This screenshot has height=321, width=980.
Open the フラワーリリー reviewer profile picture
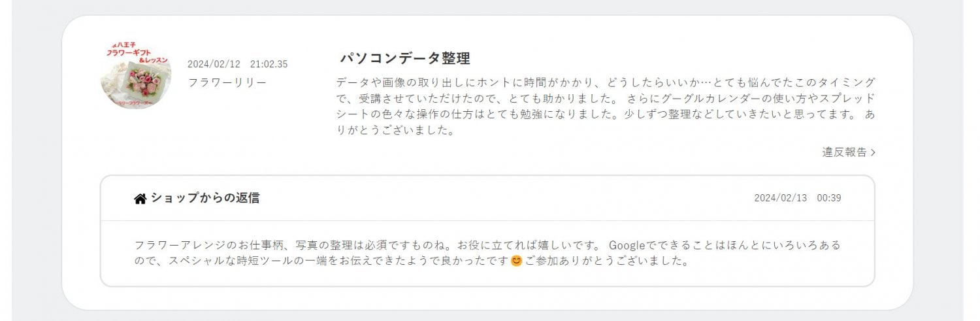(x=135, y=75)
